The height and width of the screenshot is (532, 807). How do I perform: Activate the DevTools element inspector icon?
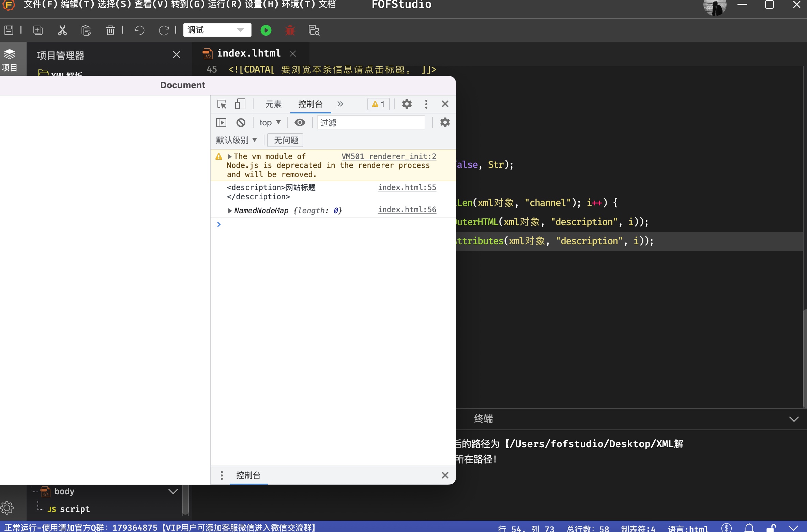222,104
